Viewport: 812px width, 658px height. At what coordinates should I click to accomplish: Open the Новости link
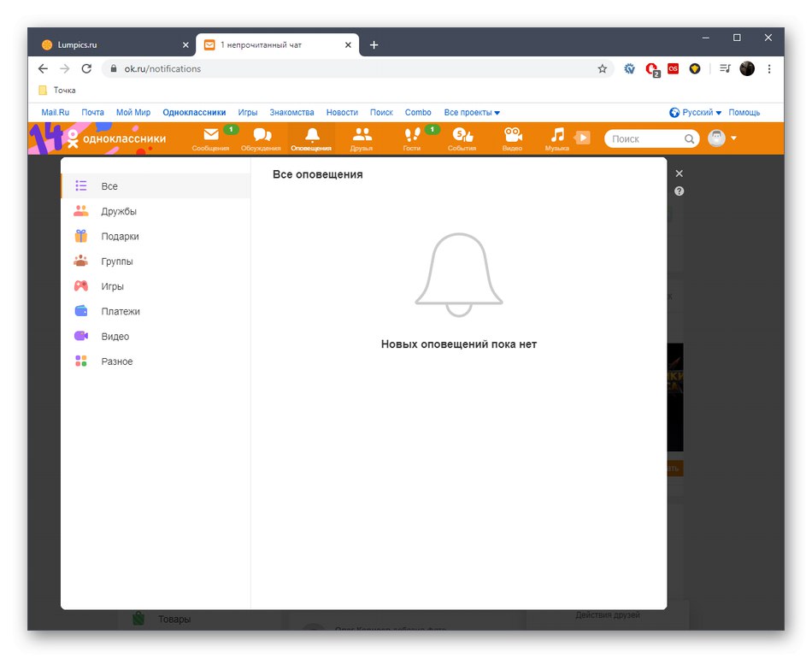click(x=342, y=112)
